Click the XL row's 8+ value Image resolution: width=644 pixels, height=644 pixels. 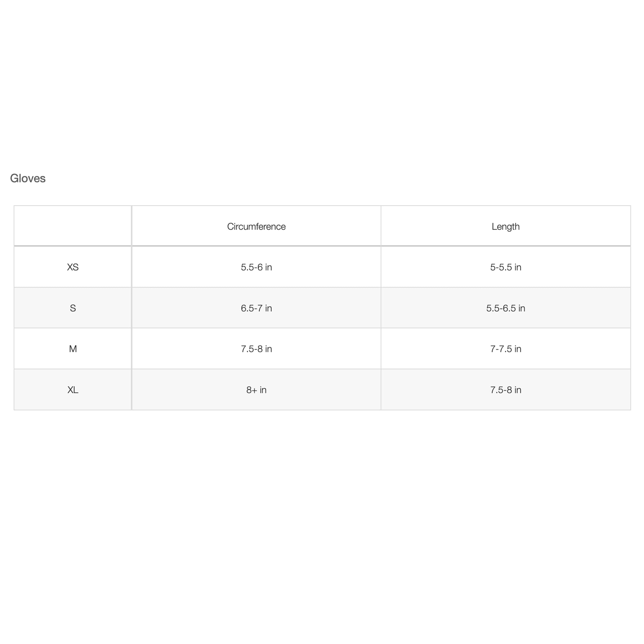point(256,390)
